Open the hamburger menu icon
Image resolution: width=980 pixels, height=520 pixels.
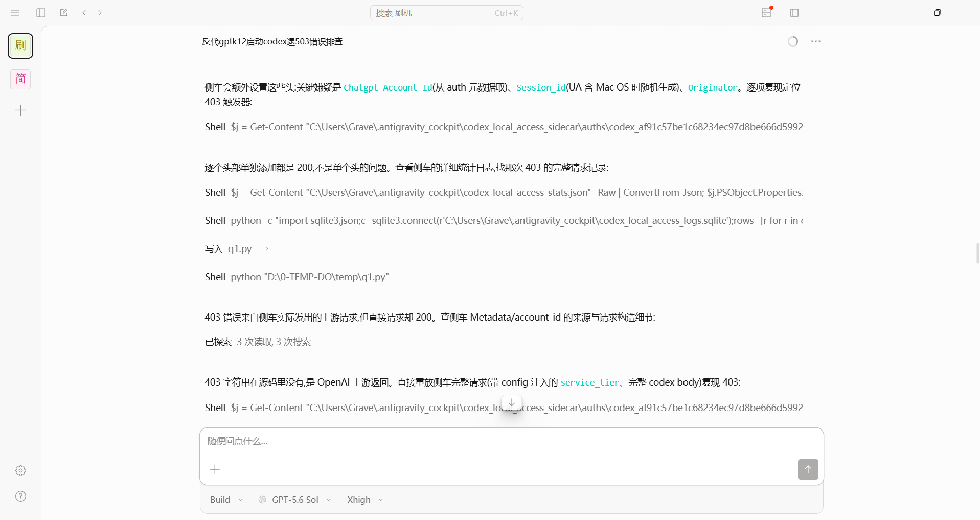[x=15, y=13]
